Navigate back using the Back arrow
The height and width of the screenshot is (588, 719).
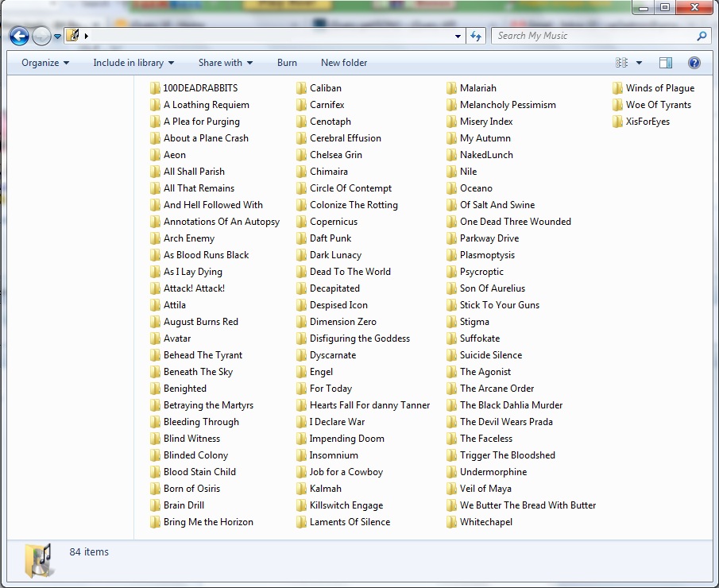pyautogui.click(x=18, y=36)
